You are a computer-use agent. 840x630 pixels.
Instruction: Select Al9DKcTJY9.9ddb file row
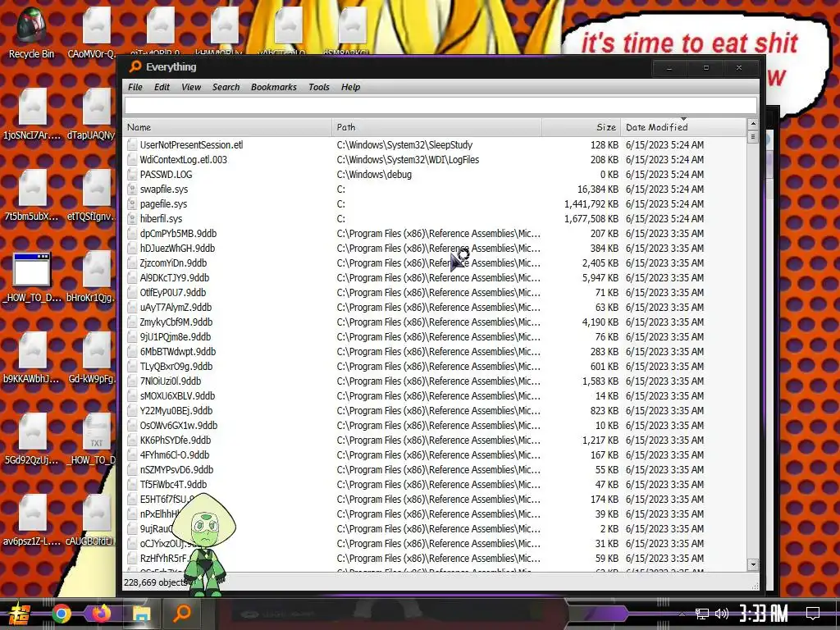tap(435, 277)
